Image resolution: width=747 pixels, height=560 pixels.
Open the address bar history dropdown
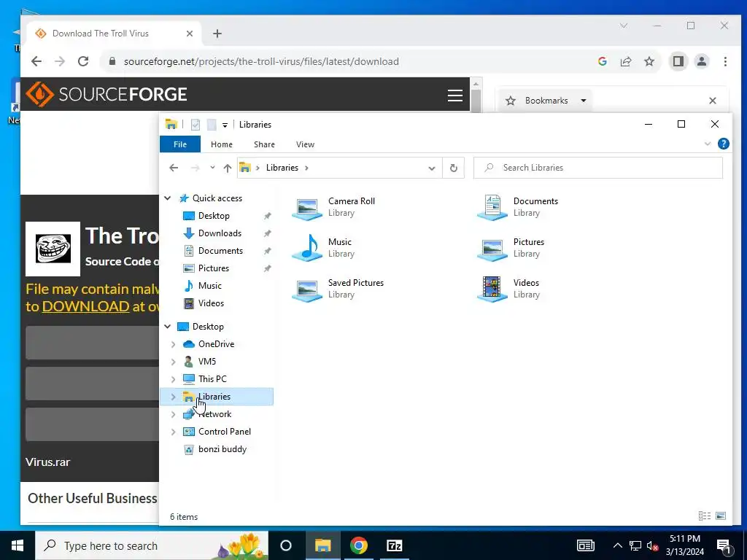[432, 168]
